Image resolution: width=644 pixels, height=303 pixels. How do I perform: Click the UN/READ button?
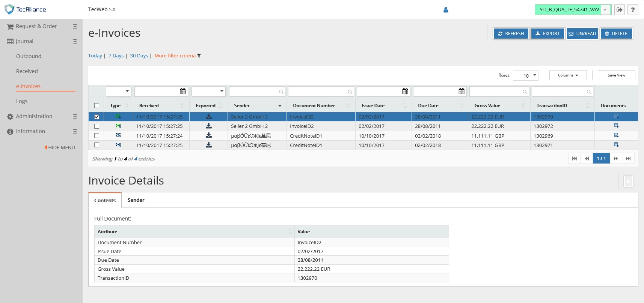582,33
